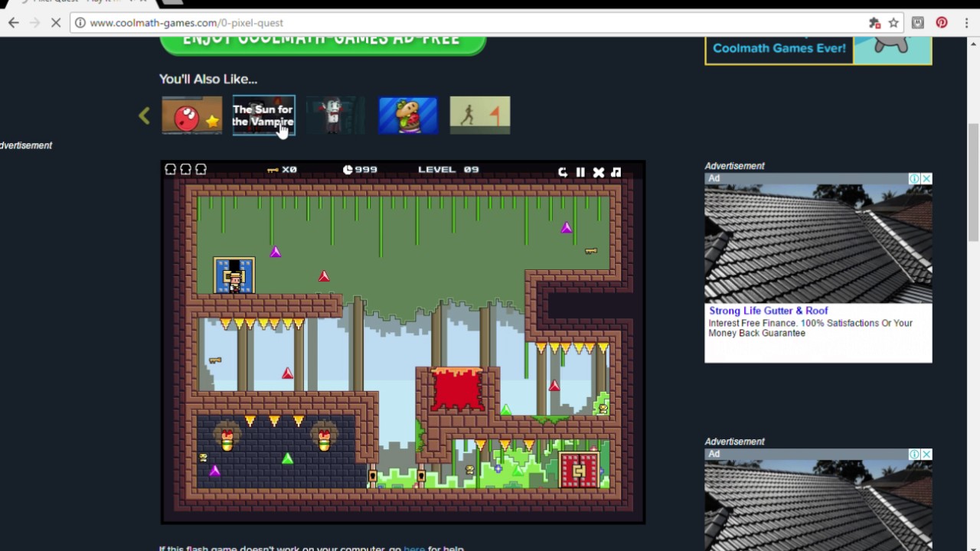Image resolution: width=980 pixels, height=551 pixels.
Task: Show previous games with the left arrow
Action: coord(144,116)
